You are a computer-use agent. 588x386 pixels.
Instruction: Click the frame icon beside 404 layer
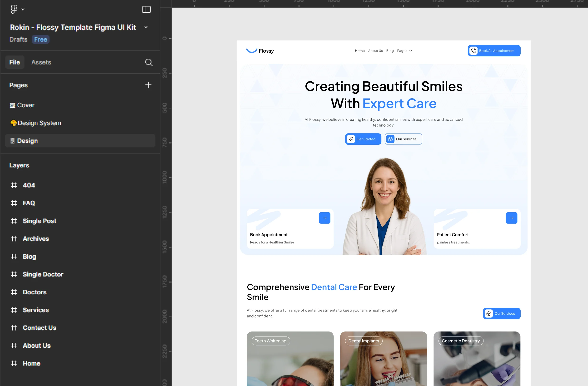pyautogui.click(x=14, y=185)
